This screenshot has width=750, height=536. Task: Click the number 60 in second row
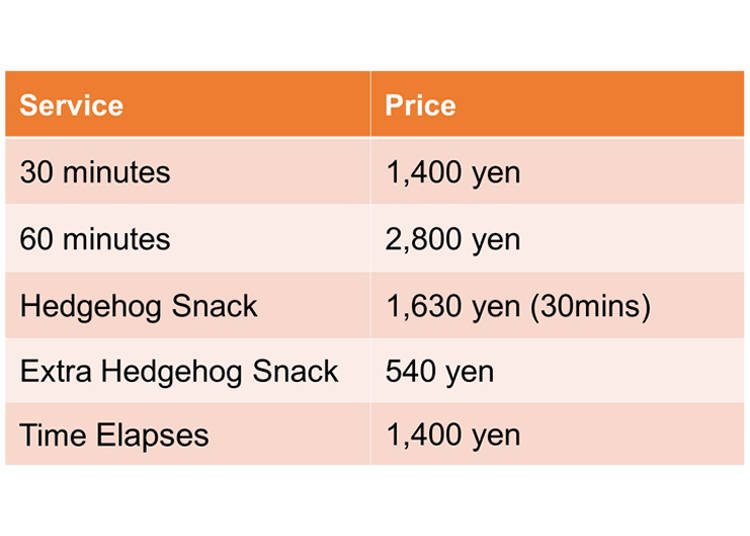(36, 239)
